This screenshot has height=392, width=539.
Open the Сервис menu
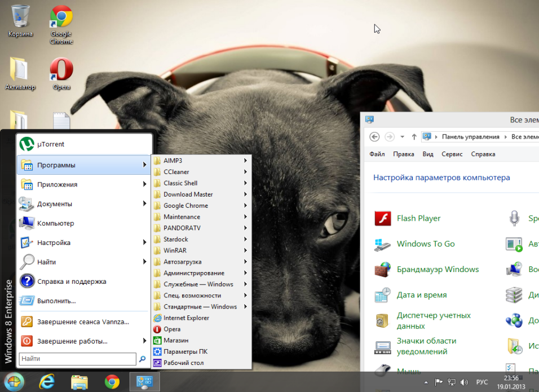pyautogui.click(x=452, y=154)
